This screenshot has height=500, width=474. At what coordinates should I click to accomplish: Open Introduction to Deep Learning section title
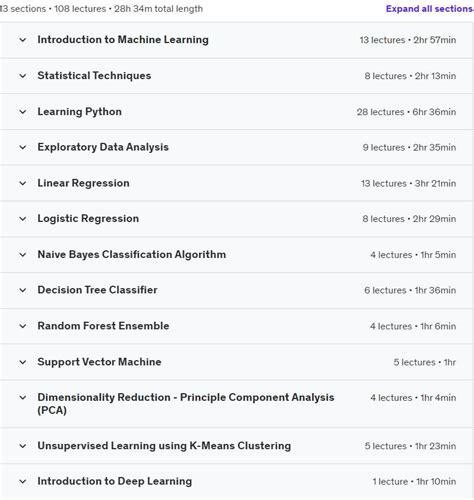(x=115, y=481)
